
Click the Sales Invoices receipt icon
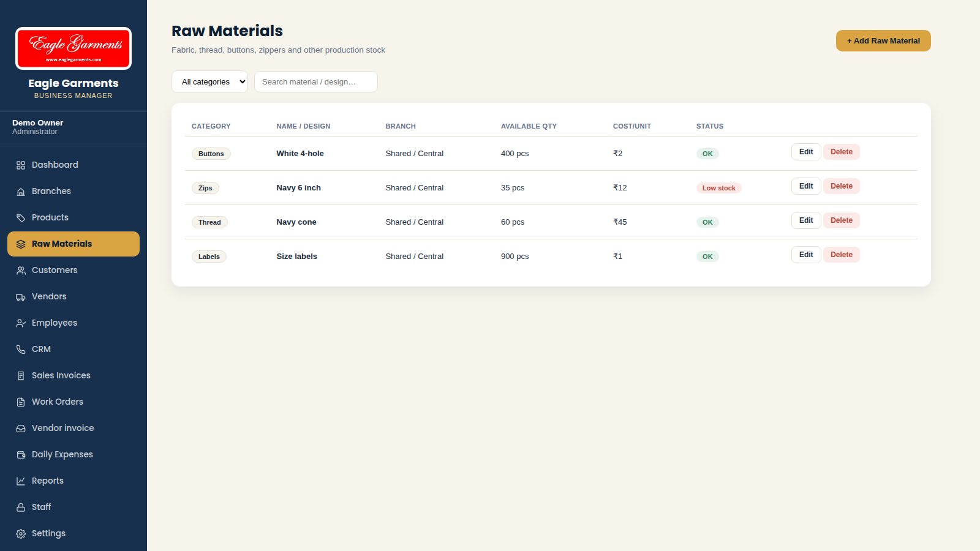[x=21, y=376]
